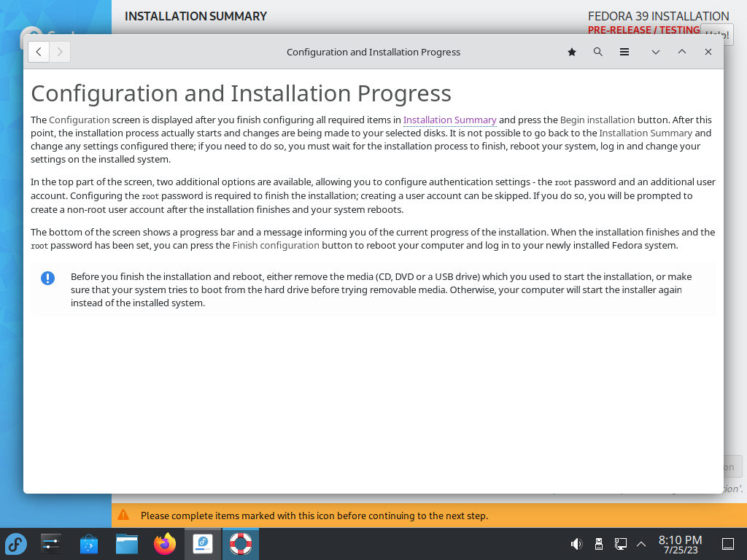Switch to the Fedora installer taskbar entry
The height and width of the screenshot is (560, 747).
pos(203,544)
